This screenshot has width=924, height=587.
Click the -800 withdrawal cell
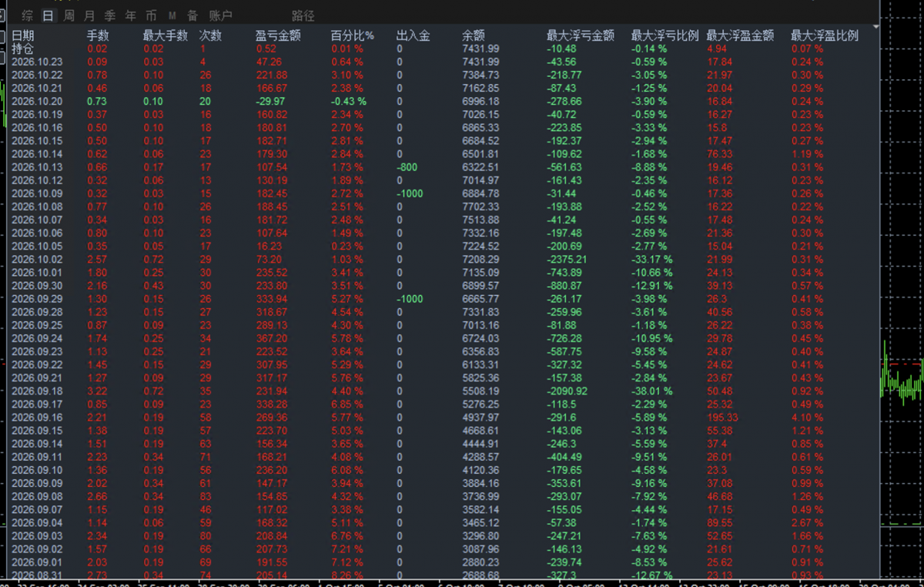[x=407, y=166]
